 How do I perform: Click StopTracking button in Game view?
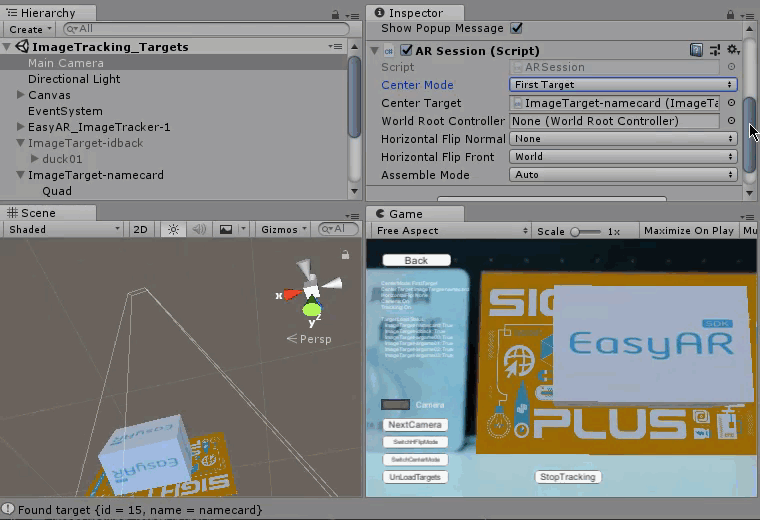(568, 477)
